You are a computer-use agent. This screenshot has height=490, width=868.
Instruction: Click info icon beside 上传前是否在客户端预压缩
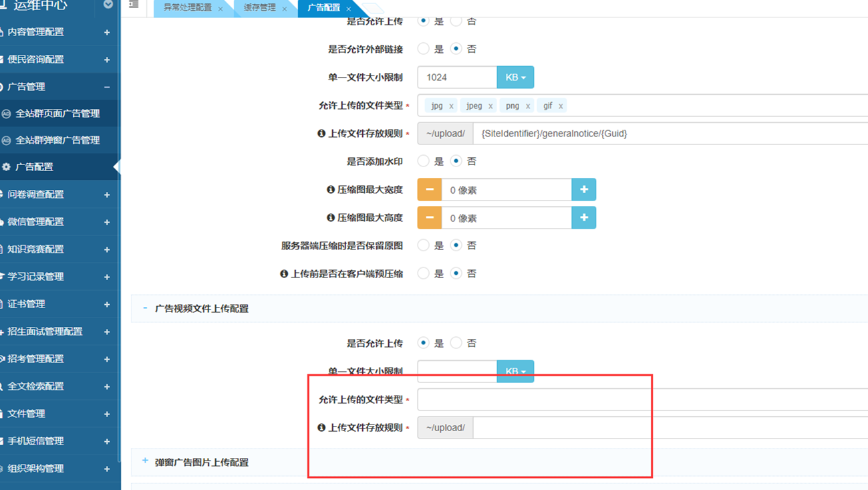pos(284,274)
